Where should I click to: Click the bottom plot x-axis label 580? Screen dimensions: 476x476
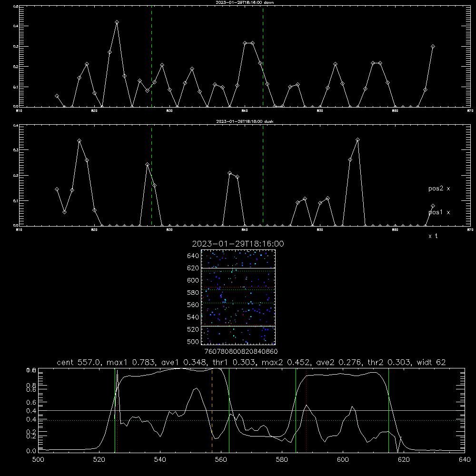(282, 460)
